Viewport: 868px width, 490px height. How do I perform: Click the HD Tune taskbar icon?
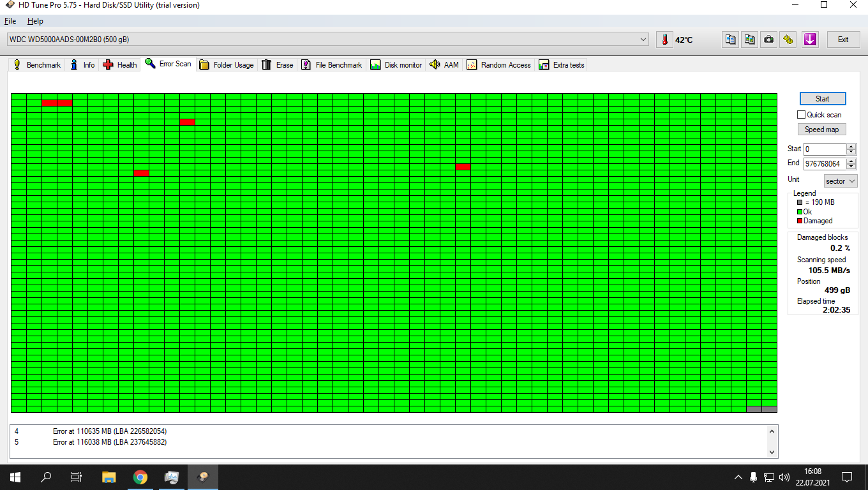tap(203, 477)
